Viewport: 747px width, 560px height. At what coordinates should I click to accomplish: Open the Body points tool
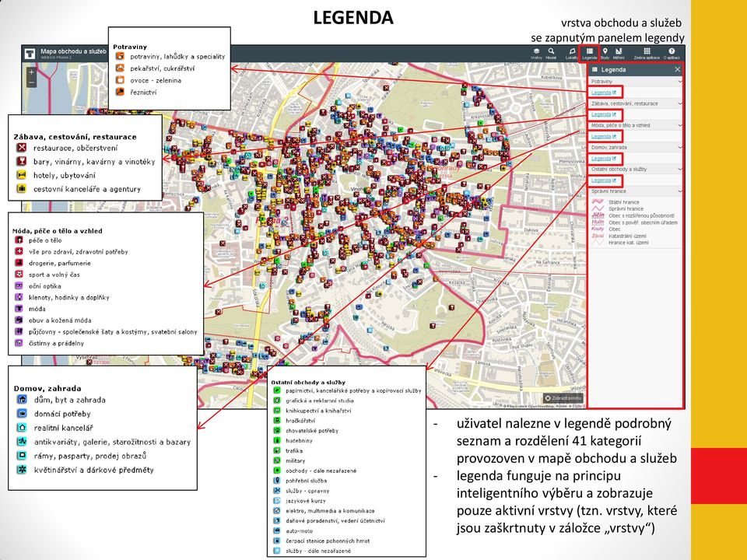tap(605, 54)
